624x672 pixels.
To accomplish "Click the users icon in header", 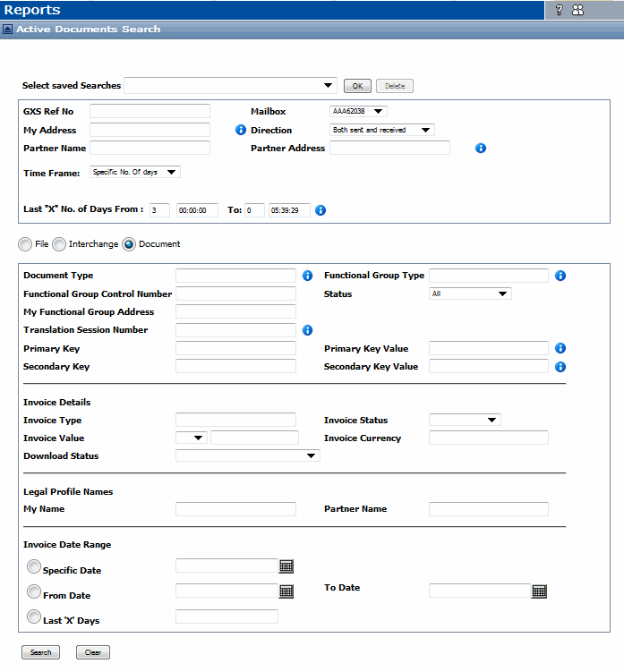I will (x=577, y=10).
